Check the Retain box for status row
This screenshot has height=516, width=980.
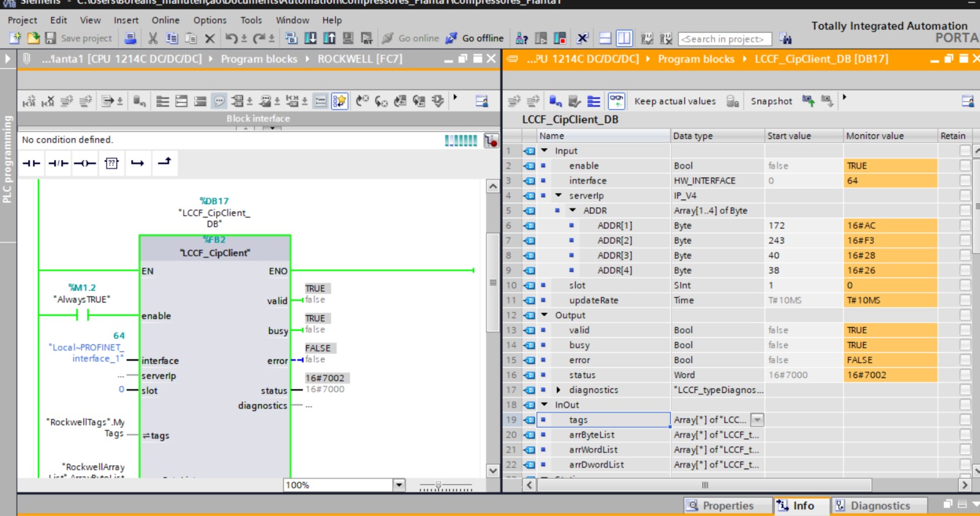965,374
